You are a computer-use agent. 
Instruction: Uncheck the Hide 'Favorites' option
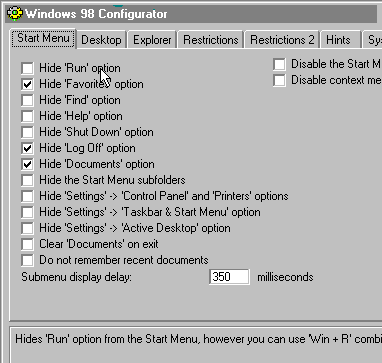click(27, 84)
